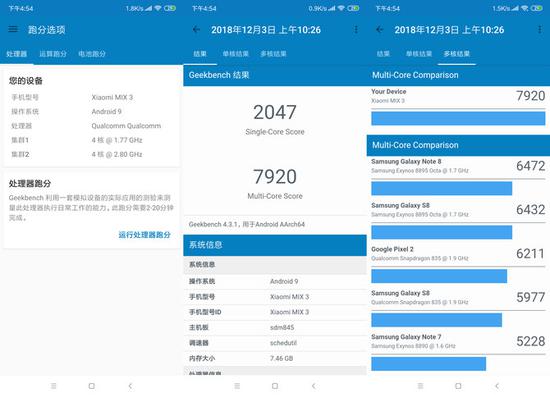Tap 调速器 schedutil row
The width and height of the screenshot is (550, 397).
(x=275, y=343)
